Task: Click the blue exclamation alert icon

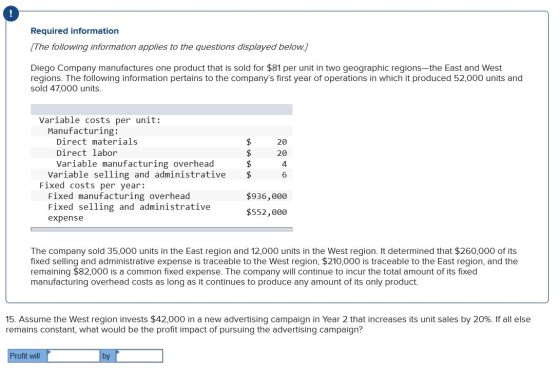Action: coord(11,14)
